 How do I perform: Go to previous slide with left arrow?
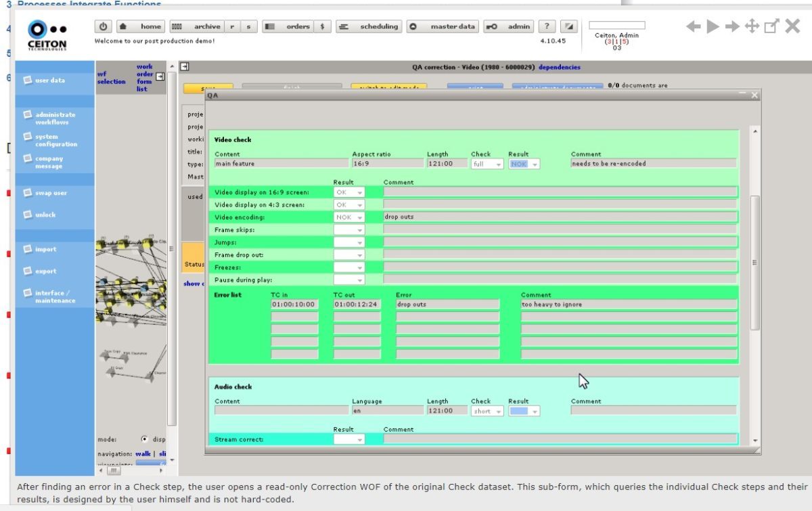(x=693, y=26)
